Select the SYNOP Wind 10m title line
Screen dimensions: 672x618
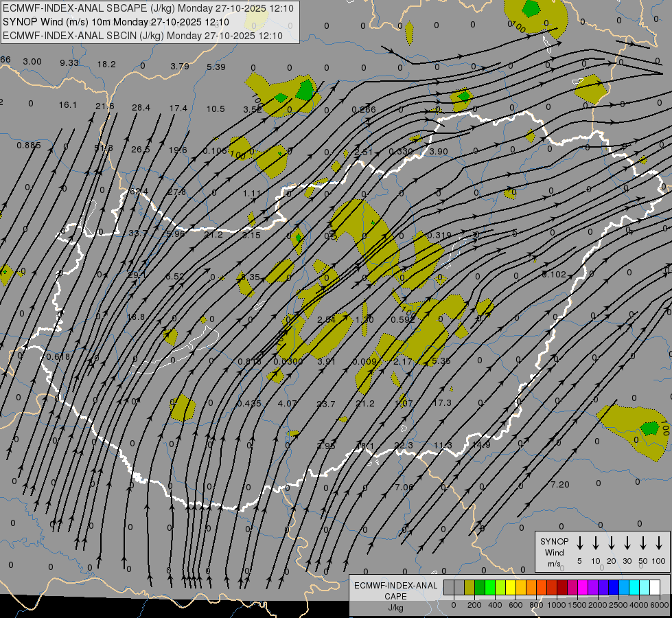116,22
